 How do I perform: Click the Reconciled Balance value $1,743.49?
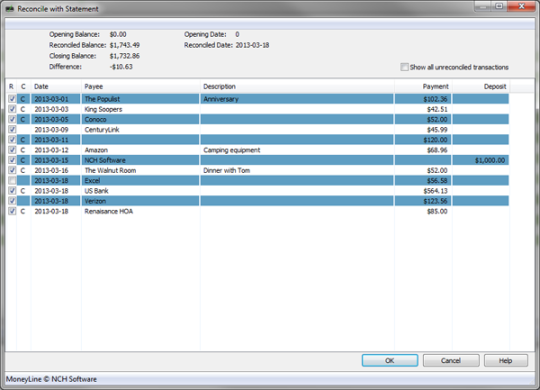tap(125, 45)
